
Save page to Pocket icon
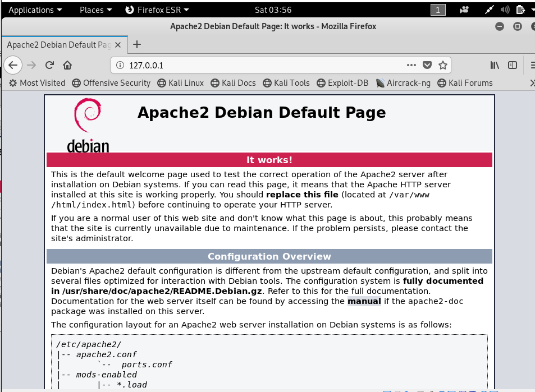tap(427, 65)
